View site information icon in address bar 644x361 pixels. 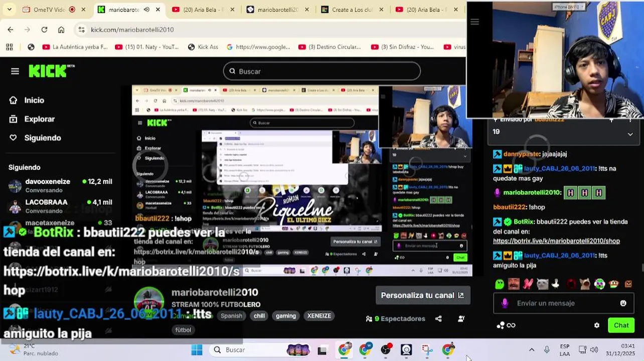coord(81,30)
